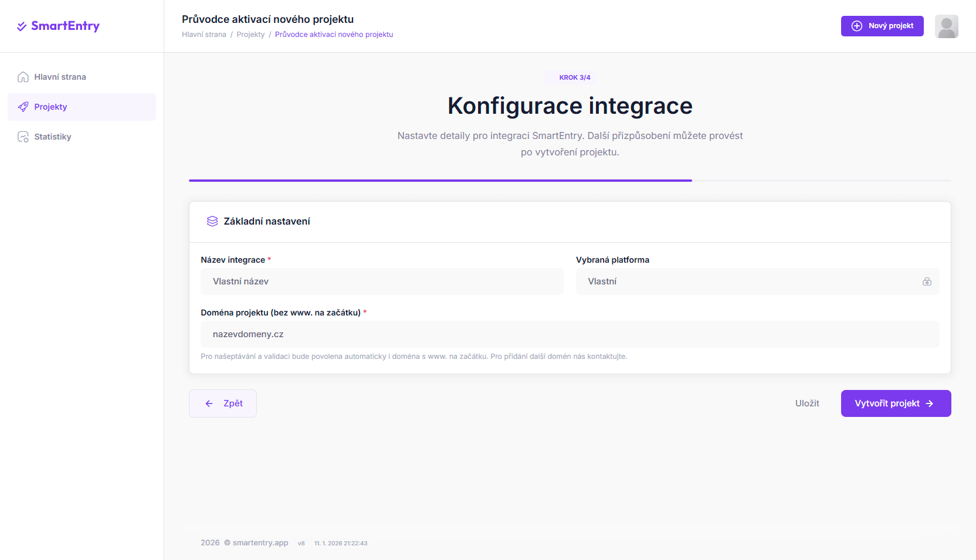Click the chart icon beside Statistiky
This screenshot has width=976, height=560.
(23, 137)
